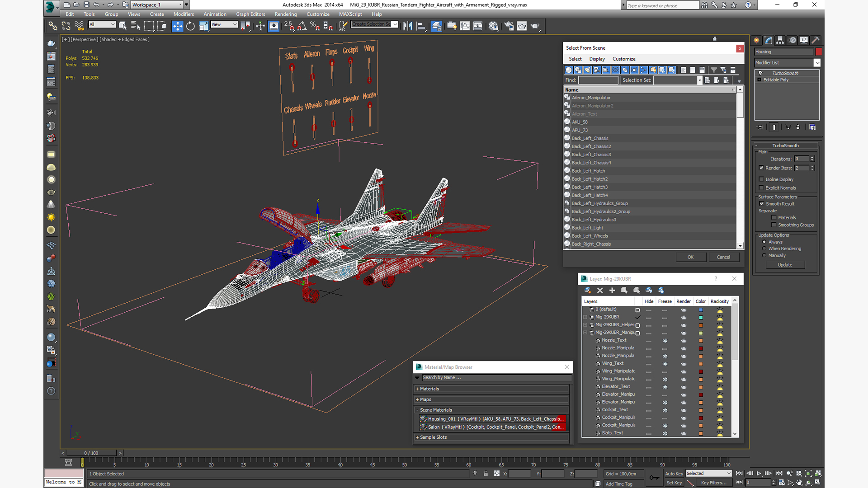
Task: Toggle Percent Snap in main toolbar
Action: click(315, 26)
